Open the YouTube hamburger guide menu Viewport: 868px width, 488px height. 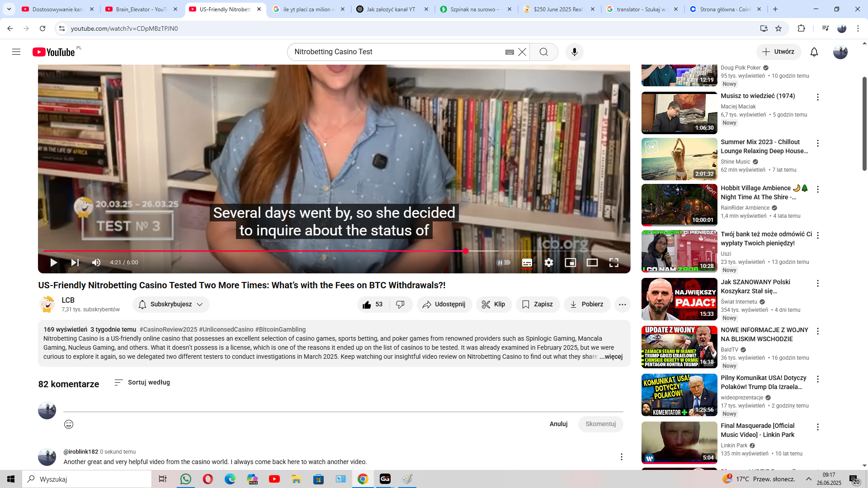coord(16,52)
